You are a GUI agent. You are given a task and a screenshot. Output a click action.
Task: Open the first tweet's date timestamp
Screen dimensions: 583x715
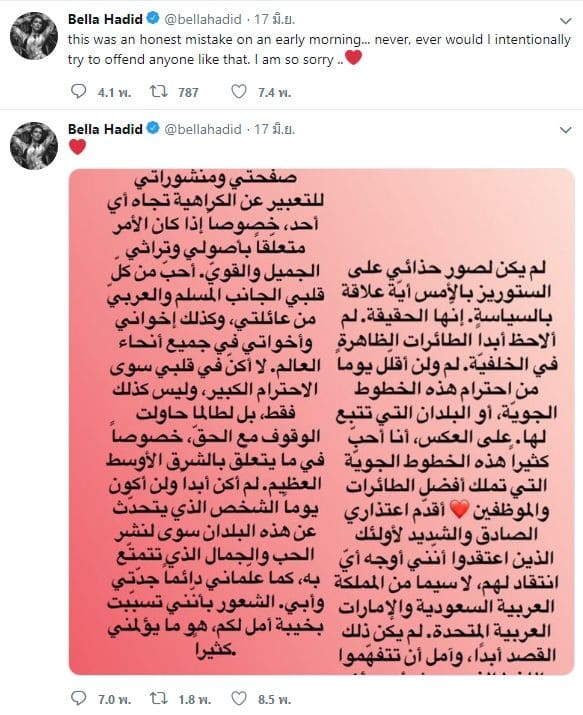tap(274, 19)
